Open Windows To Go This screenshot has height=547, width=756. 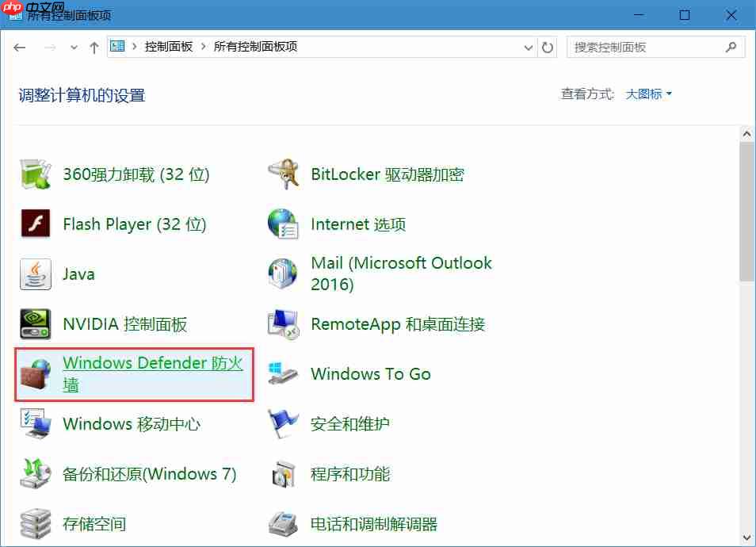click(371, 373)
